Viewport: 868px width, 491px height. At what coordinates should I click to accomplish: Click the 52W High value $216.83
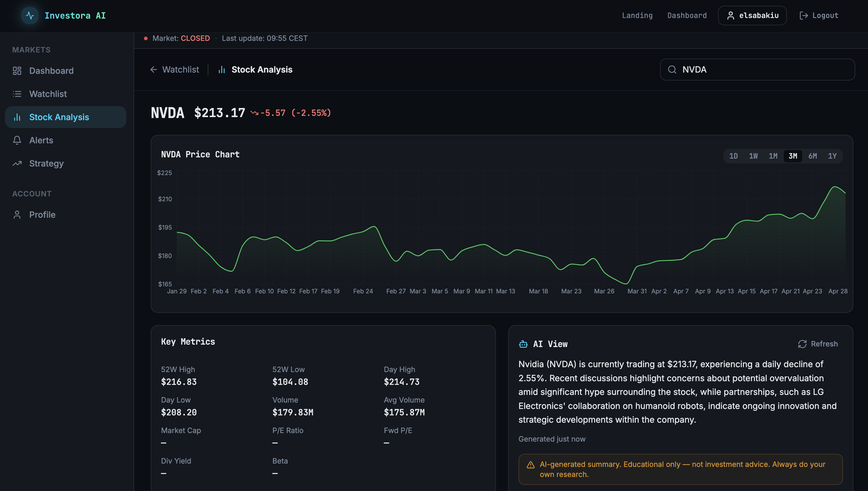coord(179,382)
